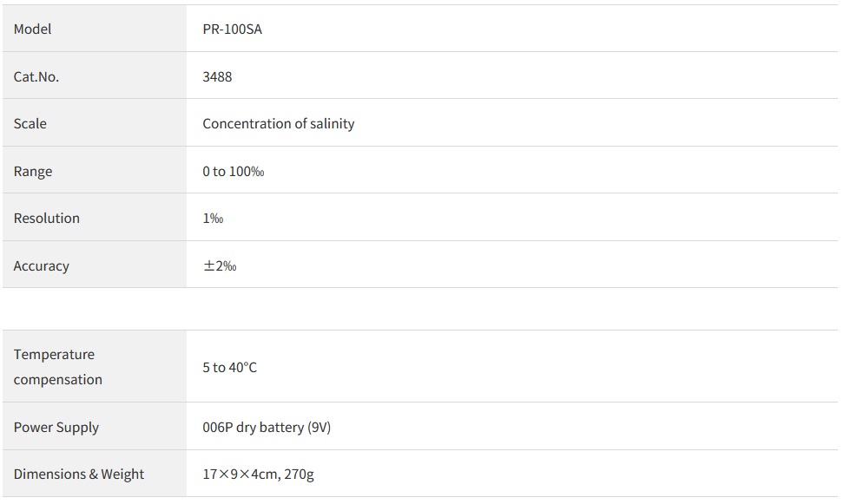Select the ±2‰ accuracy value

click(220, 266)
